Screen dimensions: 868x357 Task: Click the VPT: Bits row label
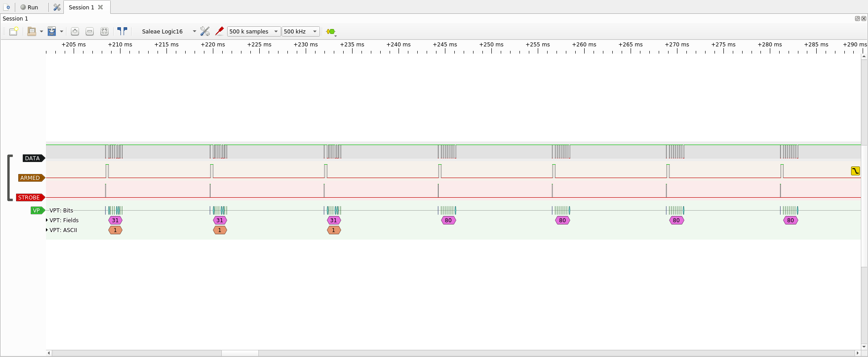click(61, 210)
